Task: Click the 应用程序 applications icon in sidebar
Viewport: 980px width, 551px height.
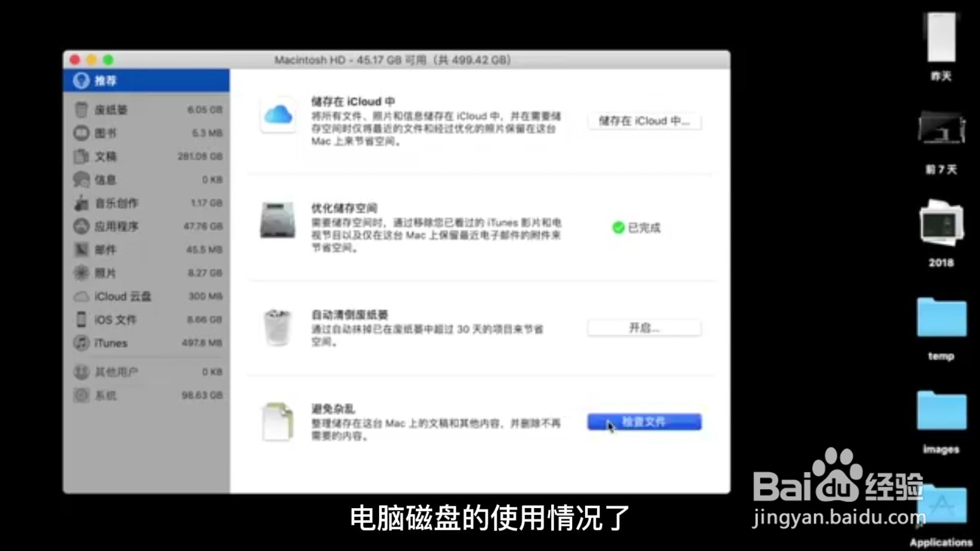Action: coord(81,226)
